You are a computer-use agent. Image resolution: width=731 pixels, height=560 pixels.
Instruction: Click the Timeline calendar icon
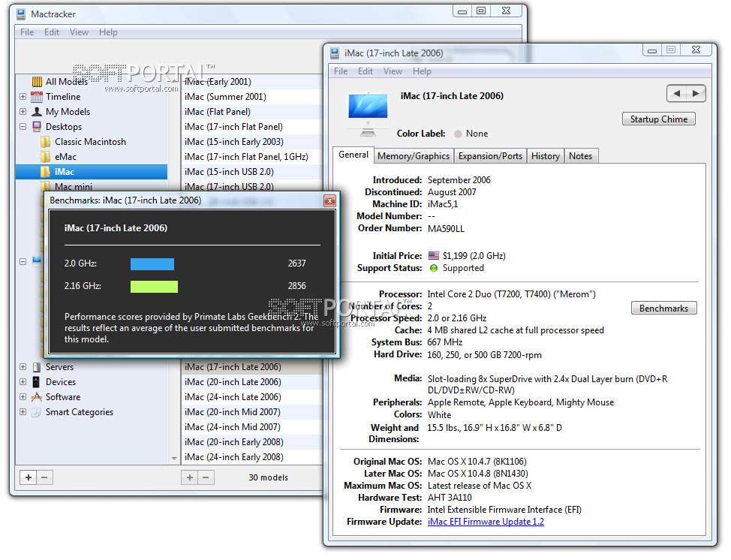[36, 97]
